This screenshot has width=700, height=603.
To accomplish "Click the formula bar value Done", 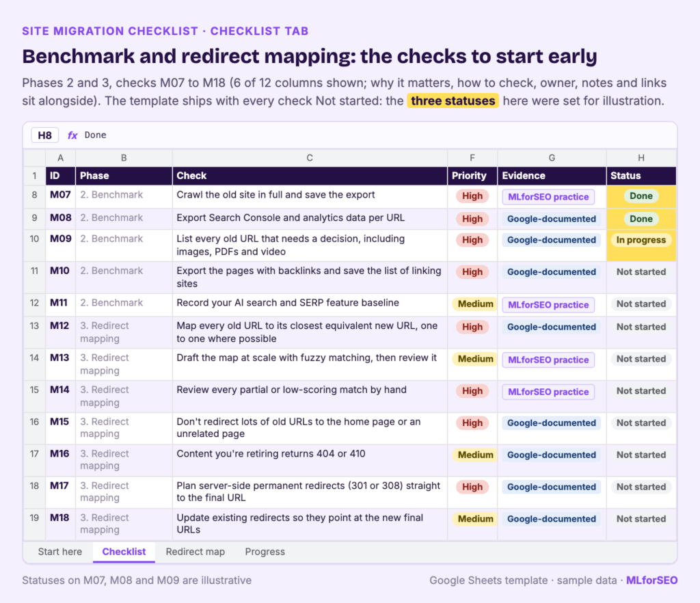I will pos(96,135).
